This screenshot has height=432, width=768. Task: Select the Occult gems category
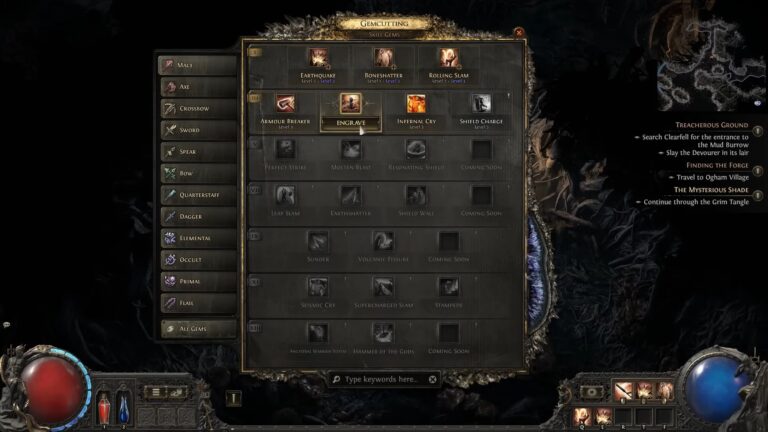[198, 260]
